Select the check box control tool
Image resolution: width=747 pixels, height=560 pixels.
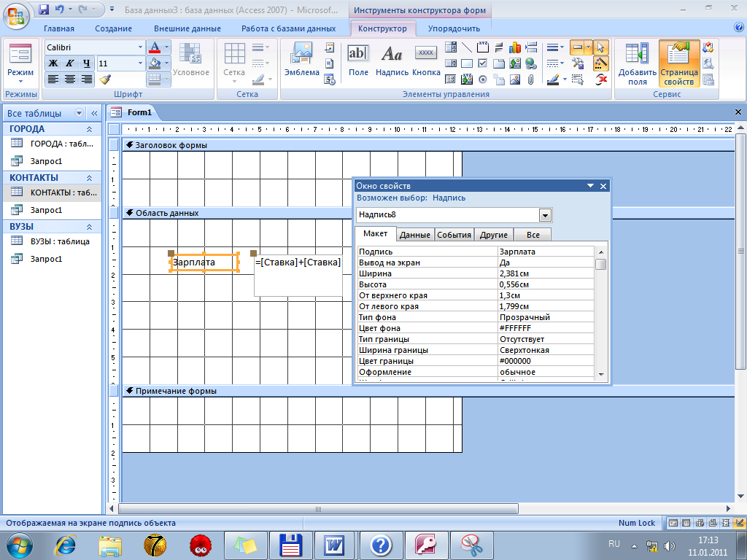[x=483, y=63]
